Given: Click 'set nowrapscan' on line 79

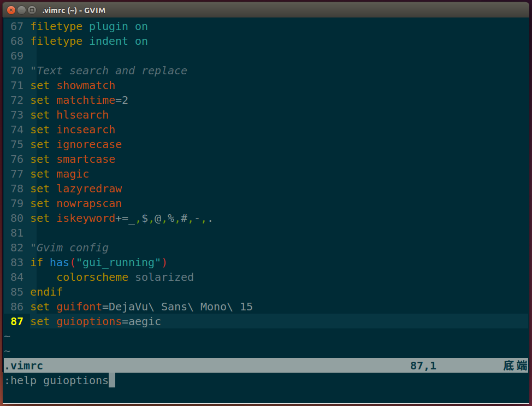Looking at the screenshot, I should [x=76, y=204].
